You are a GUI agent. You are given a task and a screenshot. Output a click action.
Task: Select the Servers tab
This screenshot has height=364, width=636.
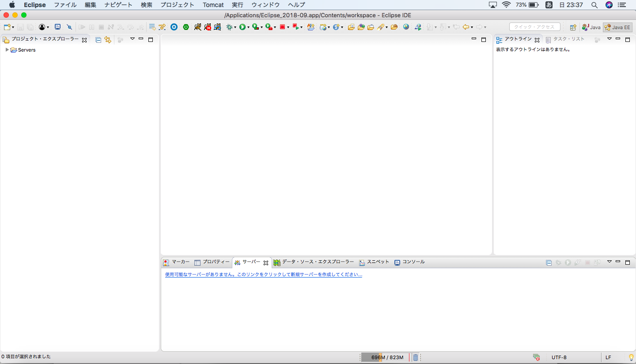pos(251,262)
